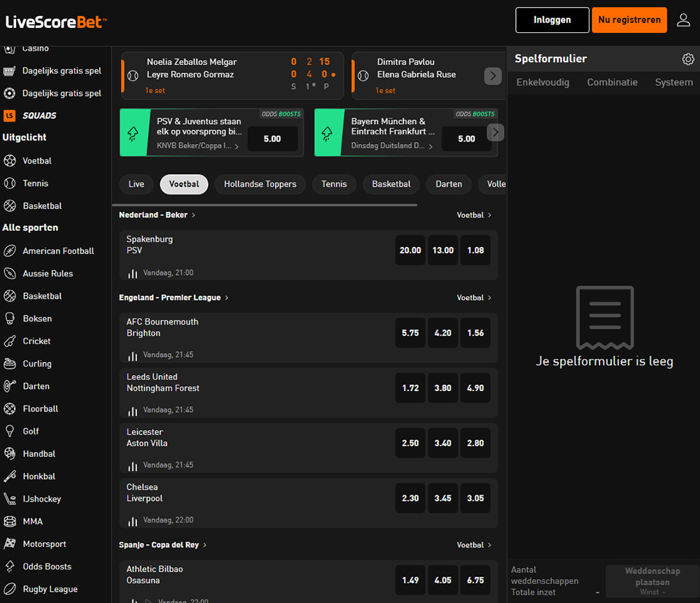Viewport: 700px width, 603px height.
Task: Open Golf sport icon
Action: (10, 432)
